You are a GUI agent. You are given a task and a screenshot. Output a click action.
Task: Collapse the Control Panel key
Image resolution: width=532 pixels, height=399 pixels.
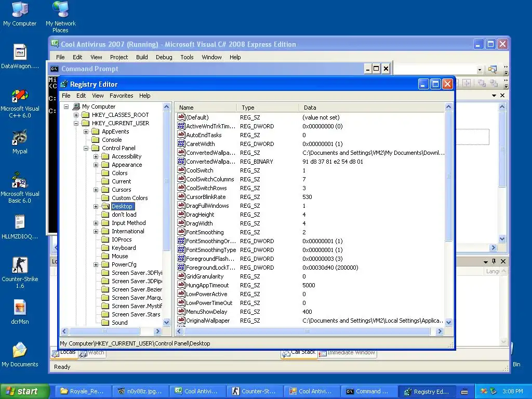pos(86,148)
